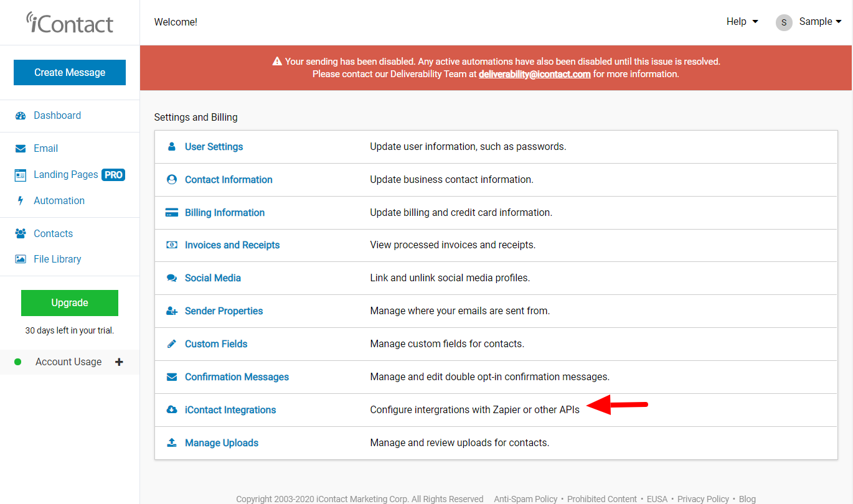Image resolution: width=853 pixels, height=504 pixels.
Task: Open Sender Properties link
Action: pos(224,311)
